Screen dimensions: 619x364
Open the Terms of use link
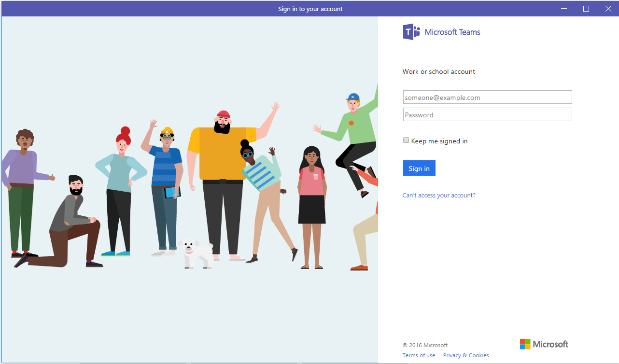click(x=419, y=355)
